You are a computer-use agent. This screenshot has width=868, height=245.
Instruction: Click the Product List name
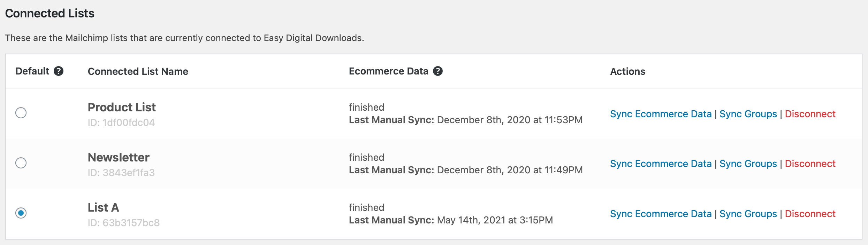(x=122, y=107)
